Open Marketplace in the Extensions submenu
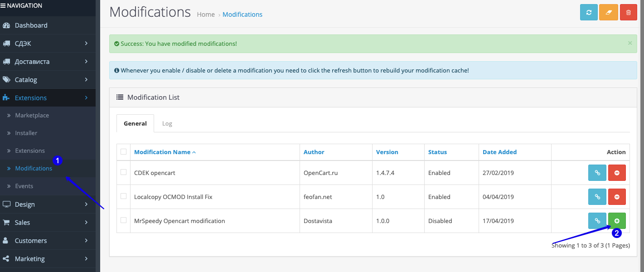The width and height of the screenshot is (644, 272). click(32, 116)
